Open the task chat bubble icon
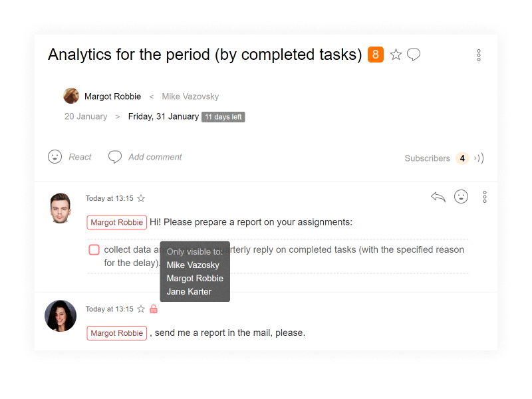 [x=413, y=55]
